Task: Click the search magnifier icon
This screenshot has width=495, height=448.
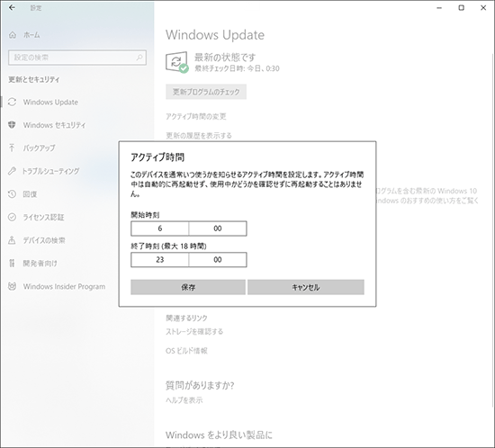Action: pos(139,58)
